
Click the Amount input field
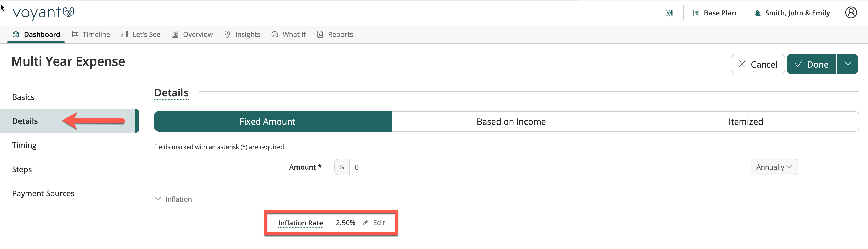[549, 167]
